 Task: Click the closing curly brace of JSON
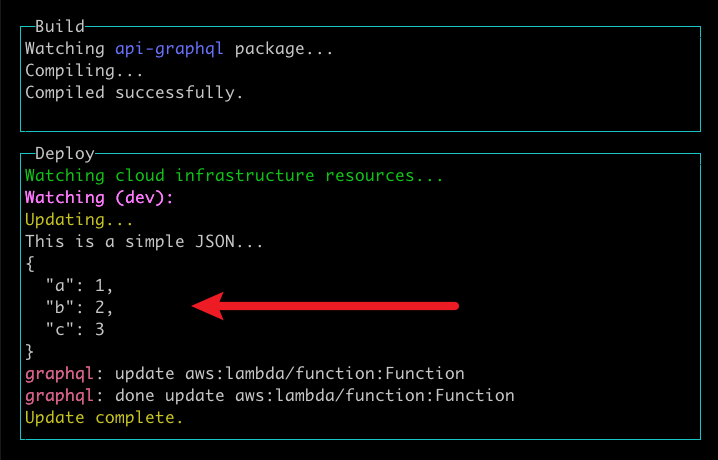30,351
